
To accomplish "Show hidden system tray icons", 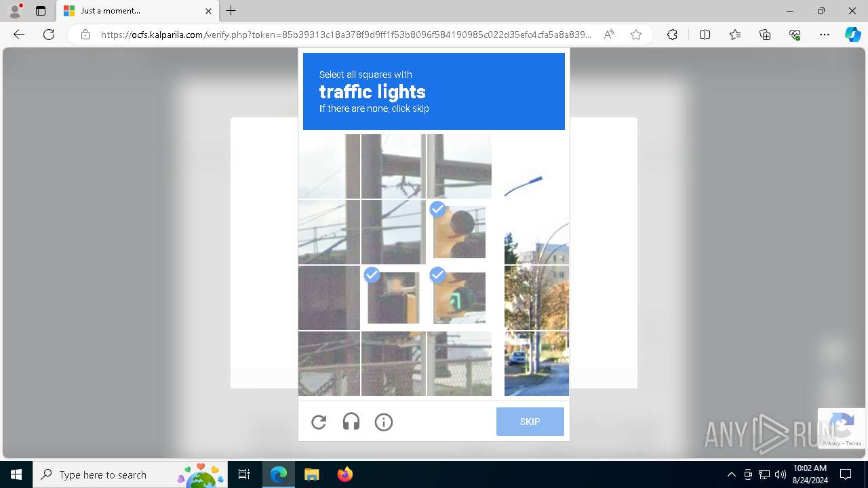I will pyautogui.click(x=731, y=474).
